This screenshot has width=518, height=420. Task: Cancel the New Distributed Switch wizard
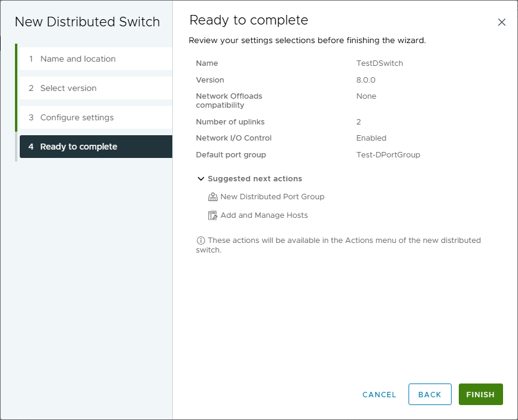(379, 394)
